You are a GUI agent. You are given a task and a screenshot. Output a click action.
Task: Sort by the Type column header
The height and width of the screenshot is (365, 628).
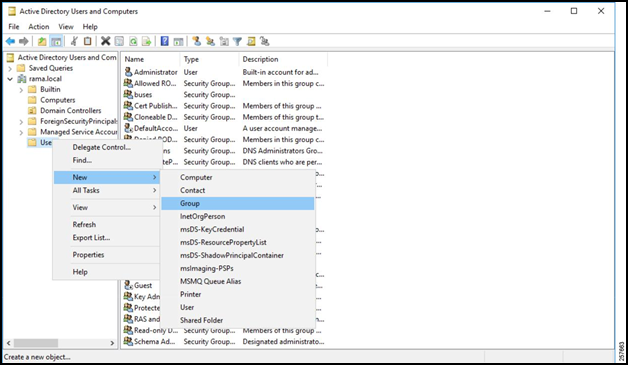(209, 59)
